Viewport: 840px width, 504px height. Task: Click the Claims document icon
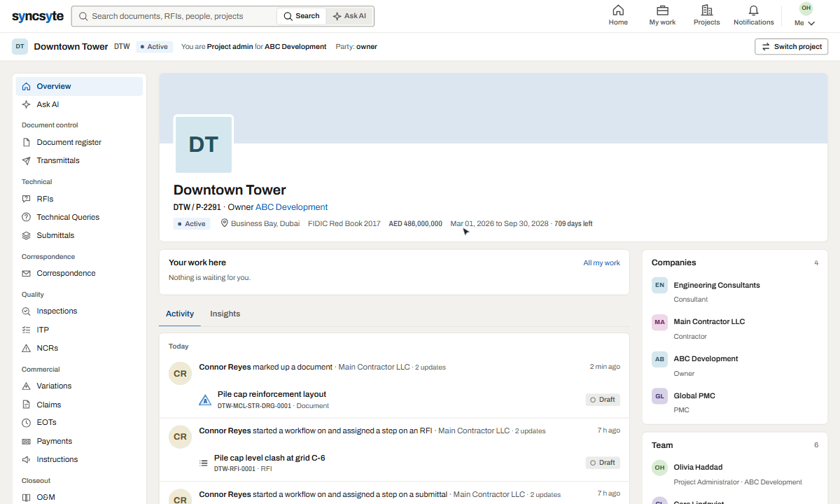coord(27,405)
